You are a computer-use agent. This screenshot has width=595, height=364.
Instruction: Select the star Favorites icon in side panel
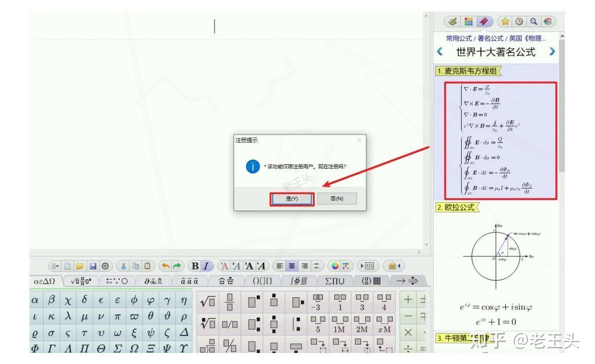coord(505,22)
